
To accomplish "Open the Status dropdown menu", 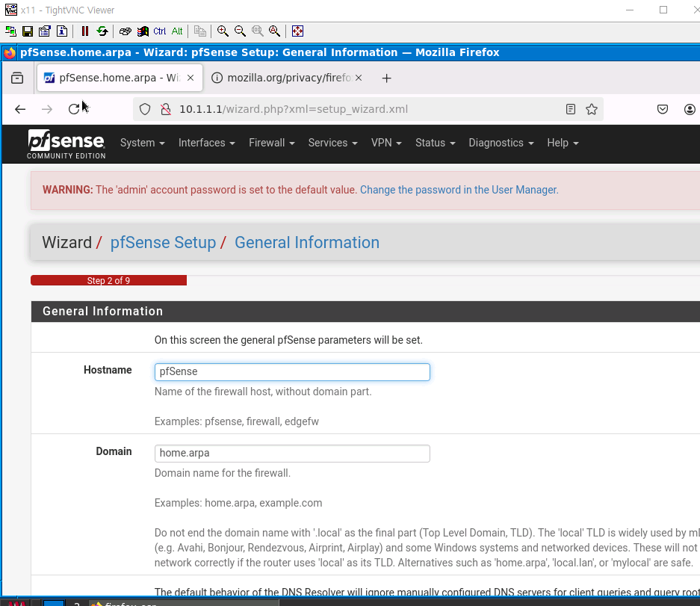I will [x=436, y=143].
